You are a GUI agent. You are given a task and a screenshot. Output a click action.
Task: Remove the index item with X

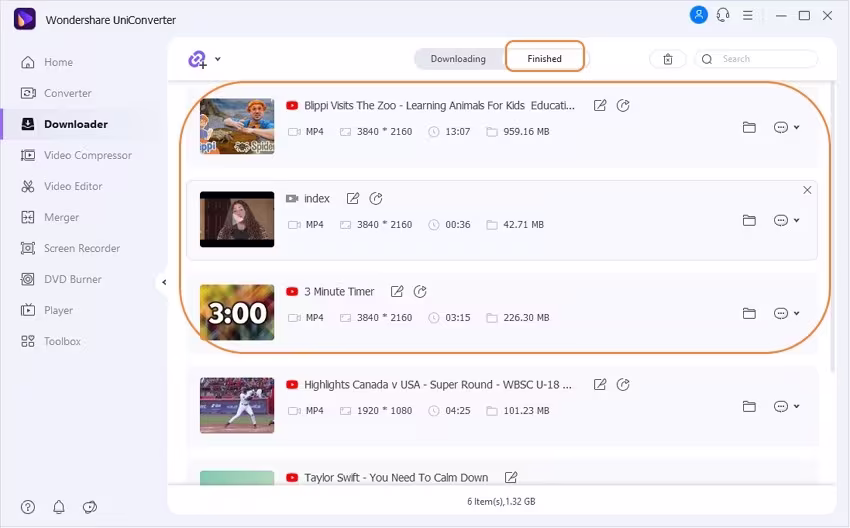point(807,190)
